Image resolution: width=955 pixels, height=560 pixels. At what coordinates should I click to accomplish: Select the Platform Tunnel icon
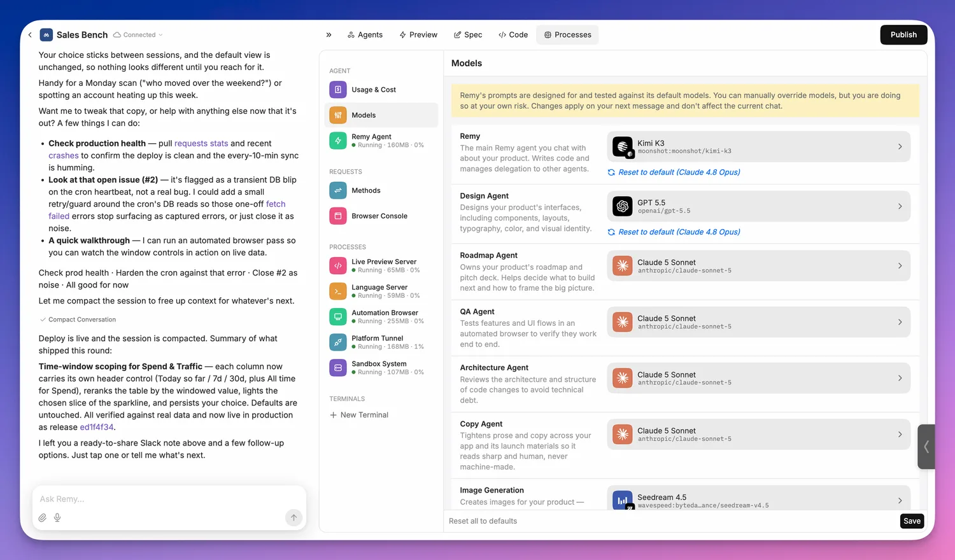point(338,342)
